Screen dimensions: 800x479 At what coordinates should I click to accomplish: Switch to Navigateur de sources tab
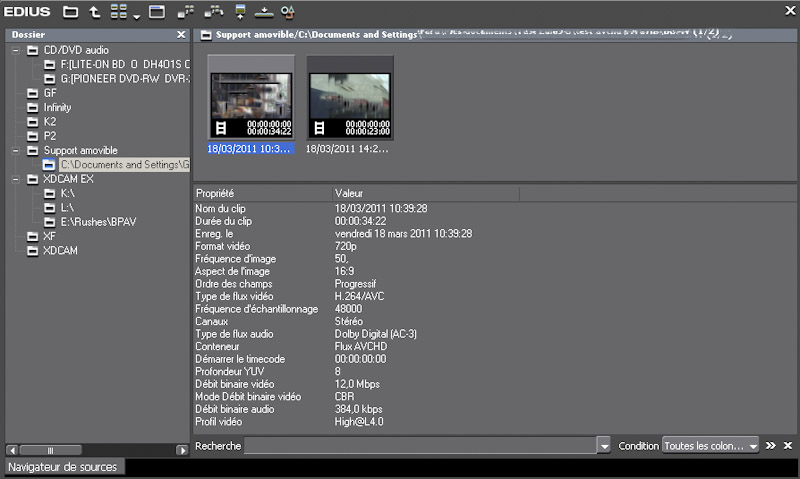pyautogui.click(x=63, y=467)
